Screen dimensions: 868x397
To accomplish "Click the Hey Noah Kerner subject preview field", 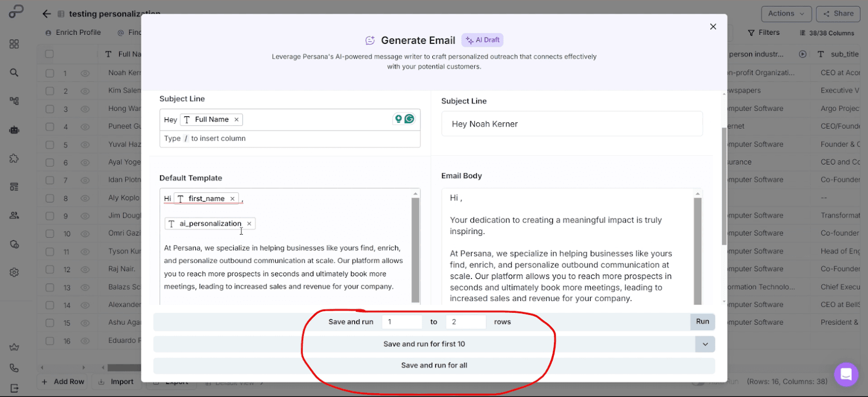I will [572, 124].
